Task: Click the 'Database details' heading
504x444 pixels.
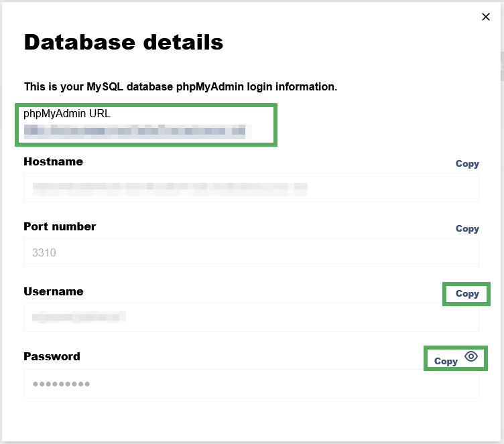Action: coord(123,42)
